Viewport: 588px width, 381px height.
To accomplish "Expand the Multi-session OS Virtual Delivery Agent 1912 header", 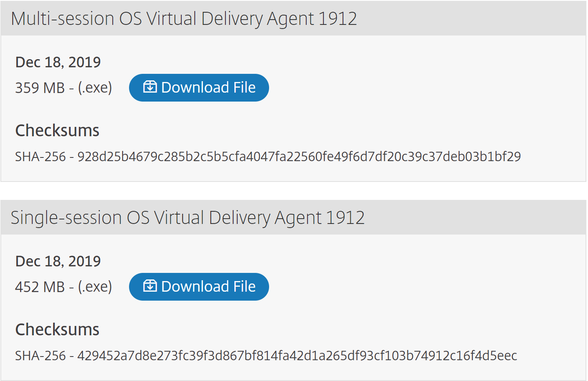I will (x=184, y=18).
